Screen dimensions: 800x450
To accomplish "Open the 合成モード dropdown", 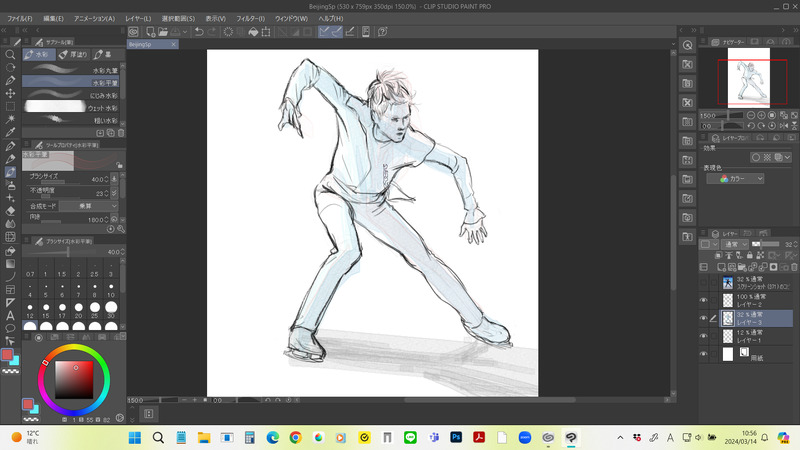I will coord(88,208).
